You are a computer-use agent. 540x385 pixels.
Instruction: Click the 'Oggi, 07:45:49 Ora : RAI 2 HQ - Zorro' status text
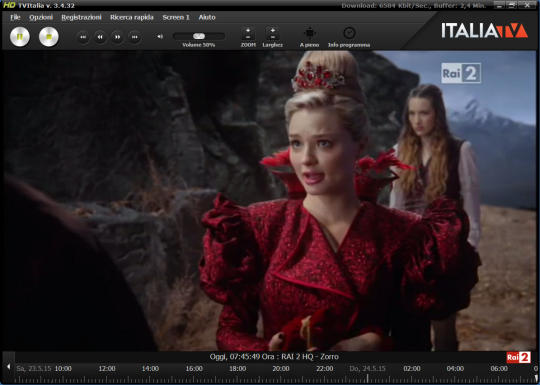click(274, 357)
